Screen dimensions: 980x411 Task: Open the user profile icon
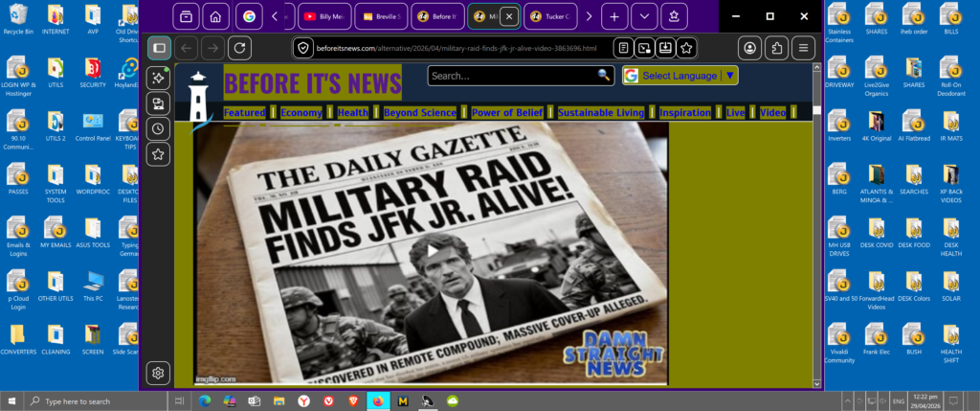point(750,48)
